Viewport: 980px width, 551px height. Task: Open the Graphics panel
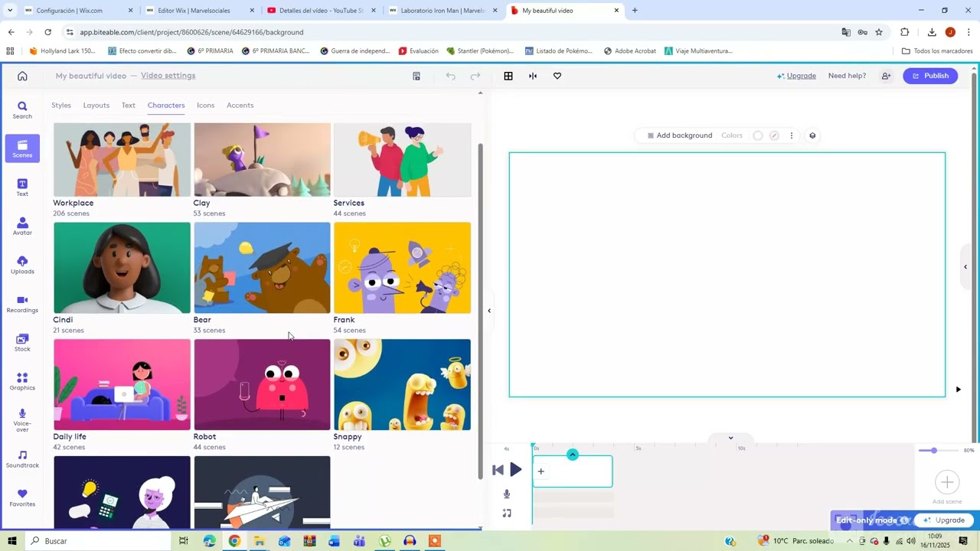[22, 382]
